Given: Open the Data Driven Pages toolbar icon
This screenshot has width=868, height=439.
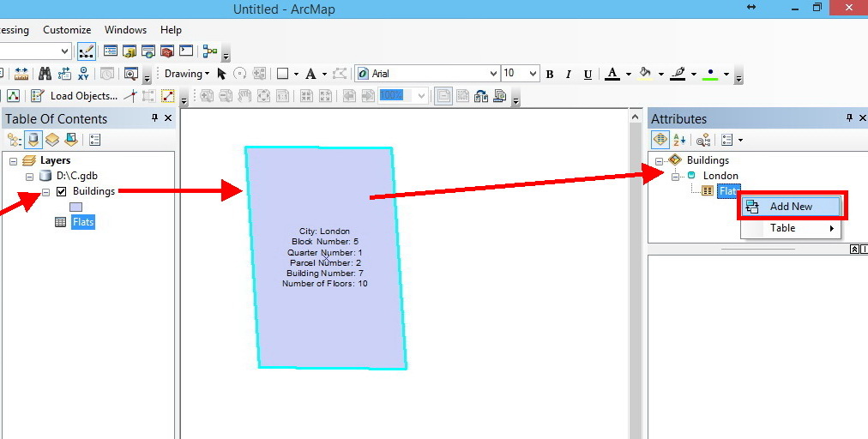Looking at the screenshot, I should (x=500, y=96).
